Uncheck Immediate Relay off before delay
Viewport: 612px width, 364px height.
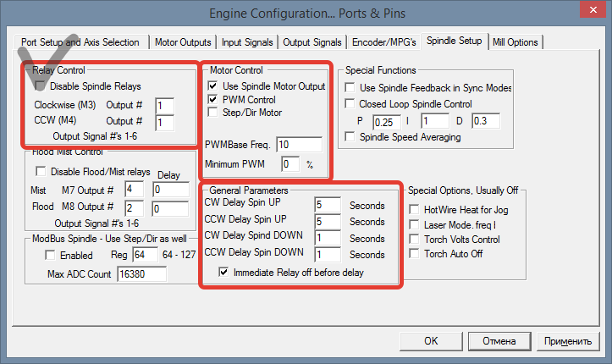click(223, 272)
